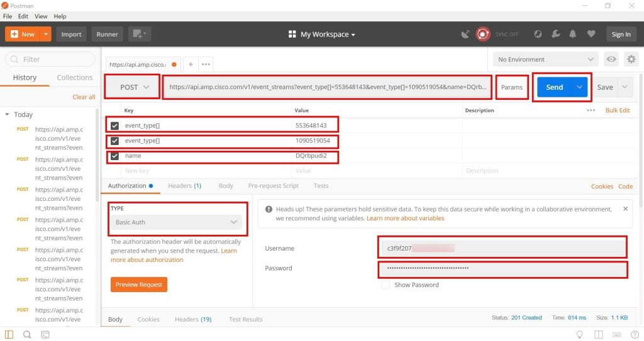Open the browse globe icon in header
The height and width of the screenshot is (341, 644).
[538, 34]
